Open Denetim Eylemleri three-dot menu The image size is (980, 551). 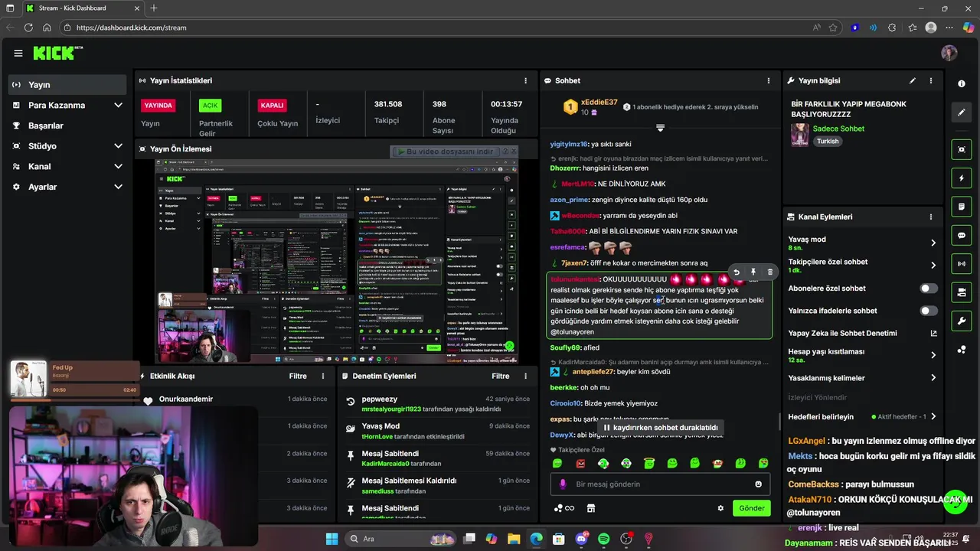[x=525, y=376]
